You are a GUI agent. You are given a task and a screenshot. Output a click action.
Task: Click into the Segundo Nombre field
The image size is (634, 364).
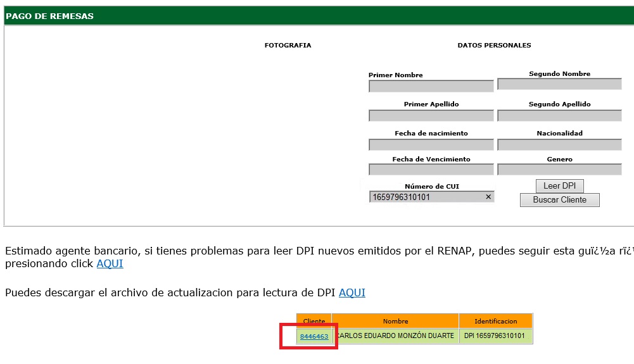pos(559,84)
